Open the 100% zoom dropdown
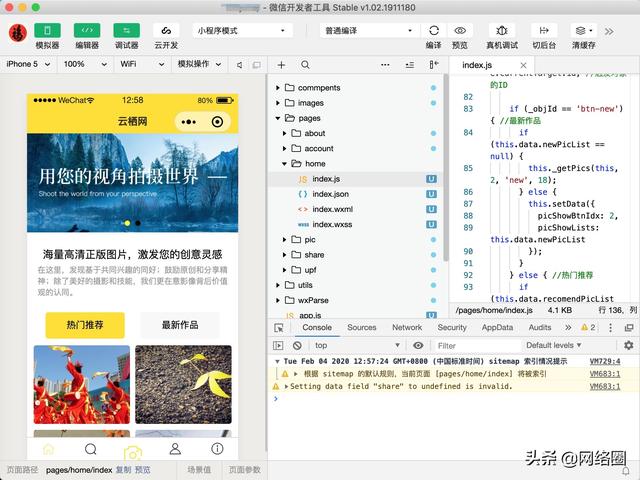640x480 pixels. 85,64
